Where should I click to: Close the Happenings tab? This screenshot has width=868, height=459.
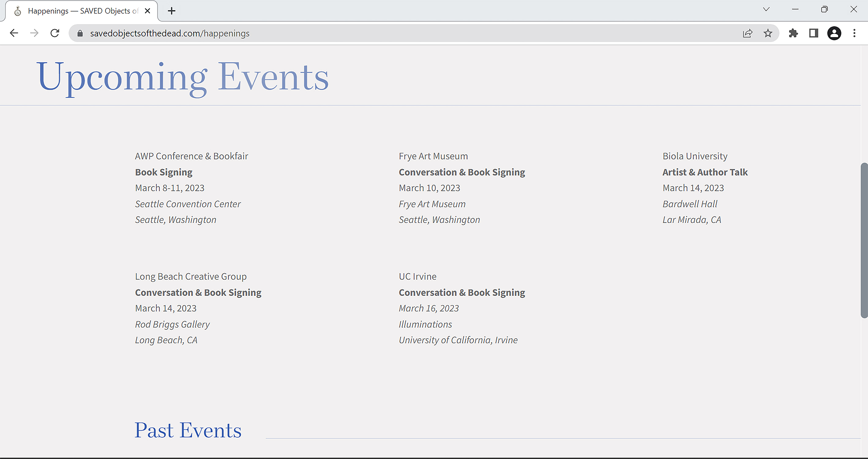[x=147, y=11]
